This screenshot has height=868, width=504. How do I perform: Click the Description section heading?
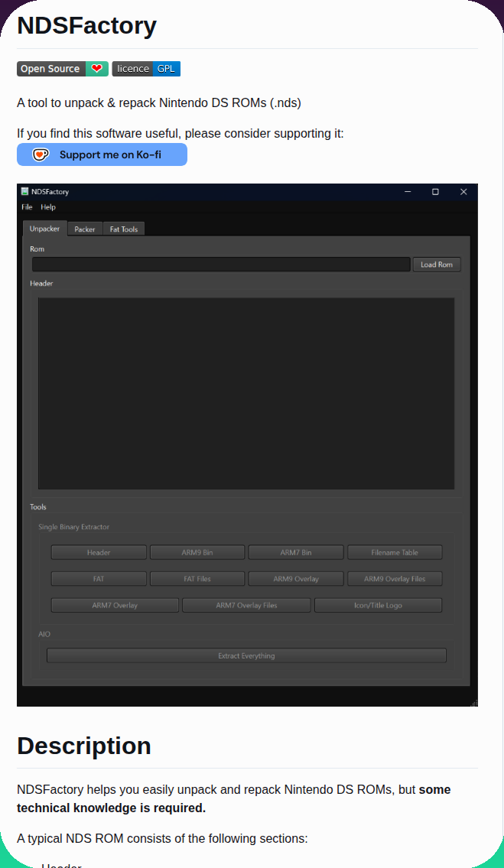click(84, 746)
